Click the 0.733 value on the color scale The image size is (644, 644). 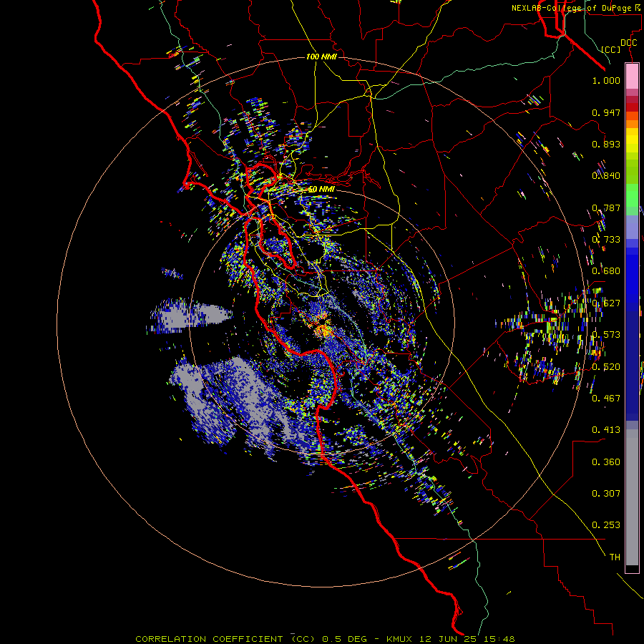pyautogui.click(x=606, y=240)
